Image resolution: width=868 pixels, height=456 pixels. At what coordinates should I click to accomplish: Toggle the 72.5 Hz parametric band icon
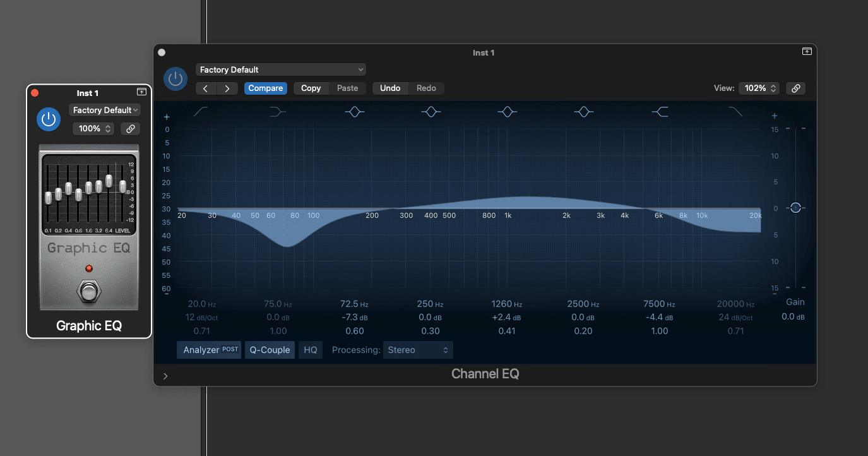(355, 112)
